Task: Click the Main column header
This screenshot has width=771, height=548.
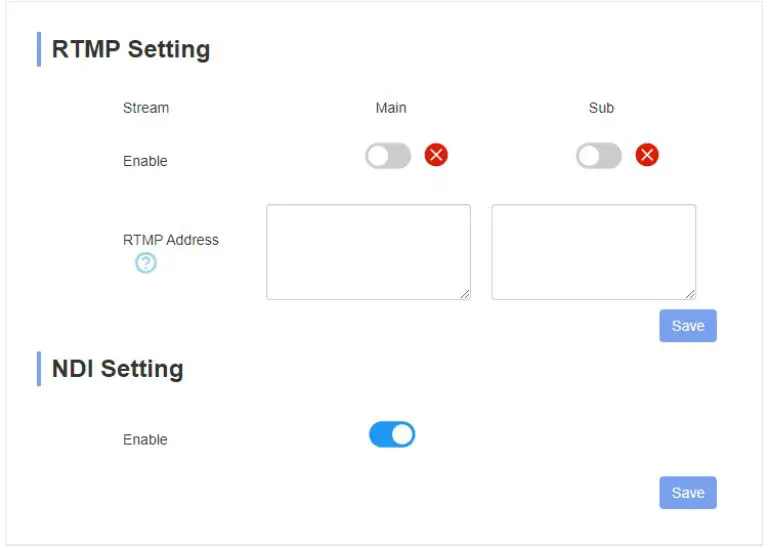Action: tap(391, 108)
